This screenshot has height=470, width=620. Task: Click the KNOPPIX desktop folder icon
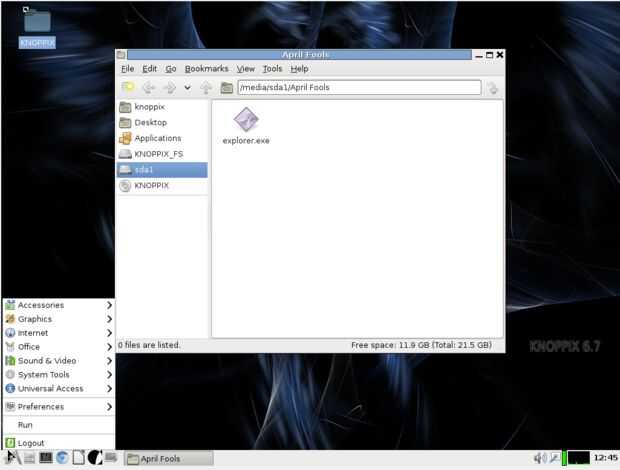[x=37, y=21]
